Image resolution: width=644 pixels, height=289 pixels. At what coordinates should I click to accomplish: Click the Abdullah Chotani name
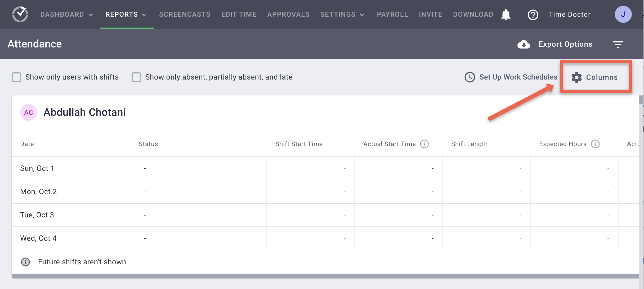pos(84,112)
